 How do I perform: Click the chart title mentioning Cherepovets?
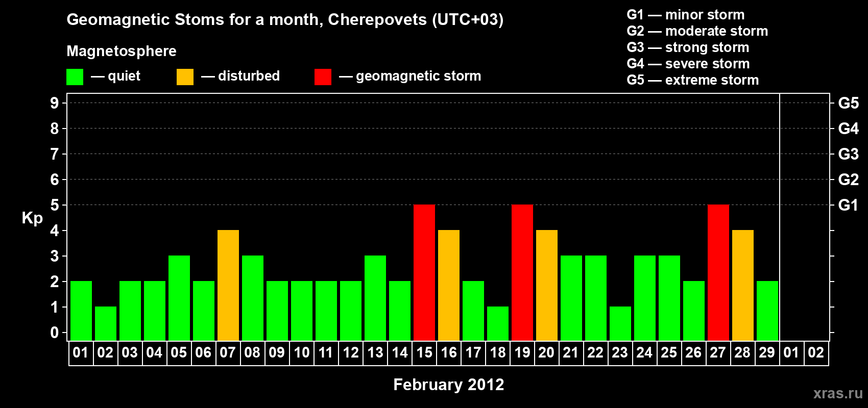285,19
